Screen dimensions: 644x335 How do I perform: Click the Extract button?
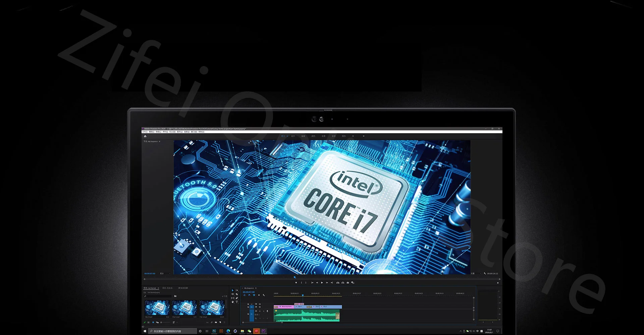pos(342,283)
